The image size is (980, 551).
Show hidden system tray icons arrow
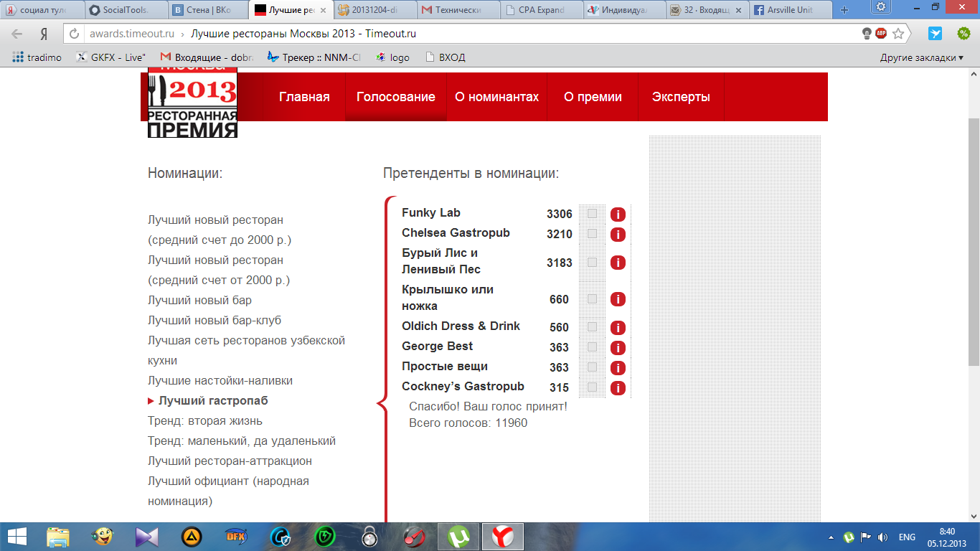831,537
